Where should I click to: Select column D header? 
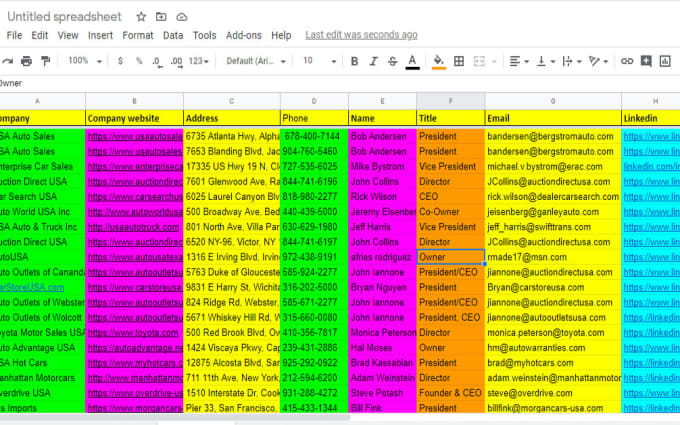(x=314, y=101)
